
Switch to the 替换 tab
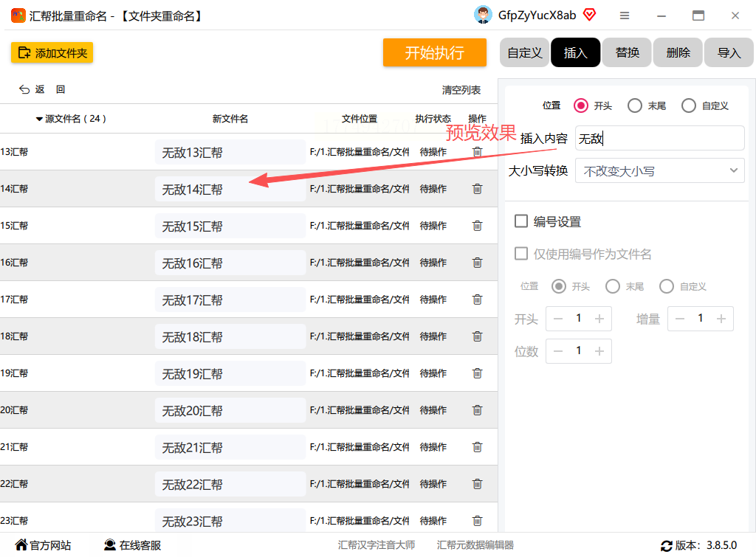627,52
